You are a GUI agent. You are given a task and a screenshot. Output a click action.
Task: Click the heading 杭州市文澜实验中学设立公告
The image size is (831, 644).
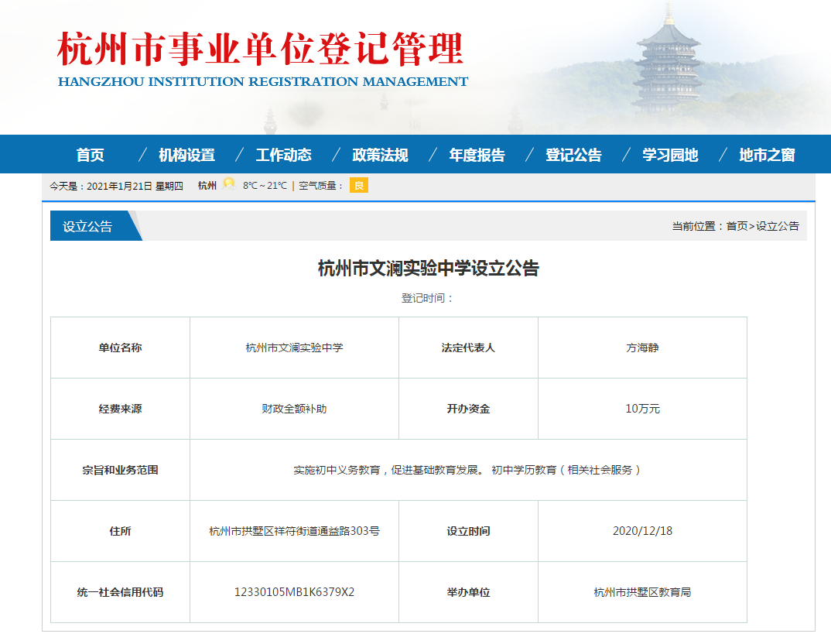point(428,268)
